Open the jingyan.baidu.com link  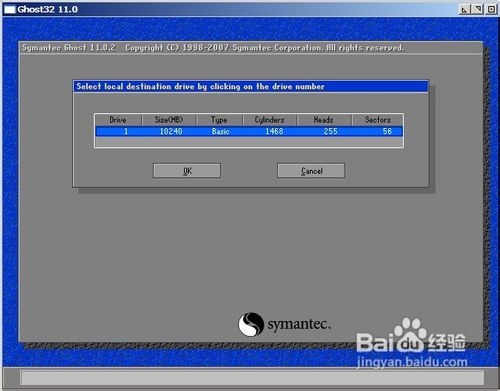(x=412, y=362)
